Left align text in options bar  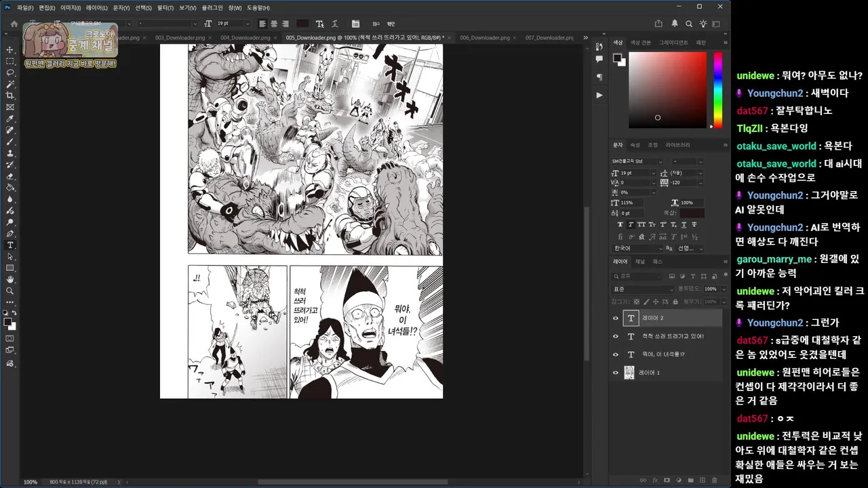[x=262, y=24]
